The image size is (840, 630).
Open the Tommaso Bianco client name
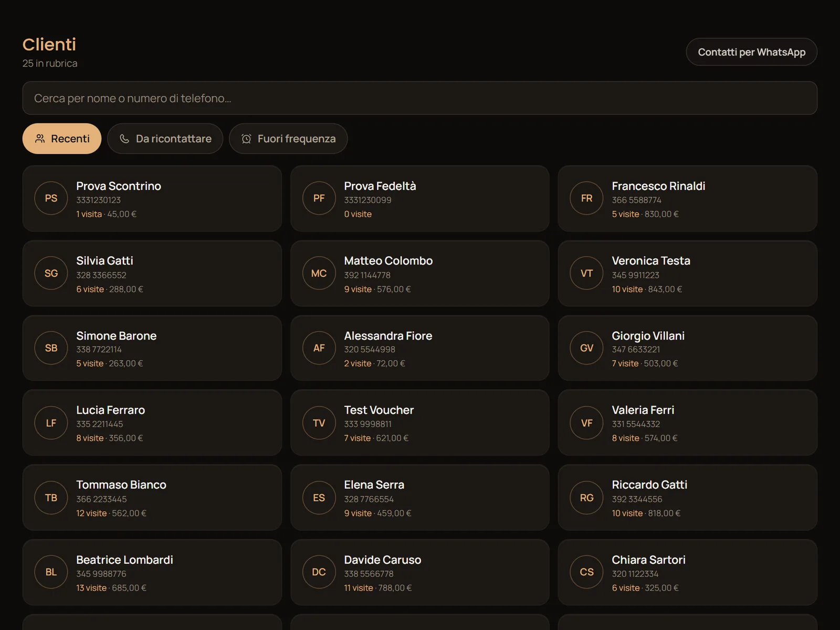(x=121, y=485)
